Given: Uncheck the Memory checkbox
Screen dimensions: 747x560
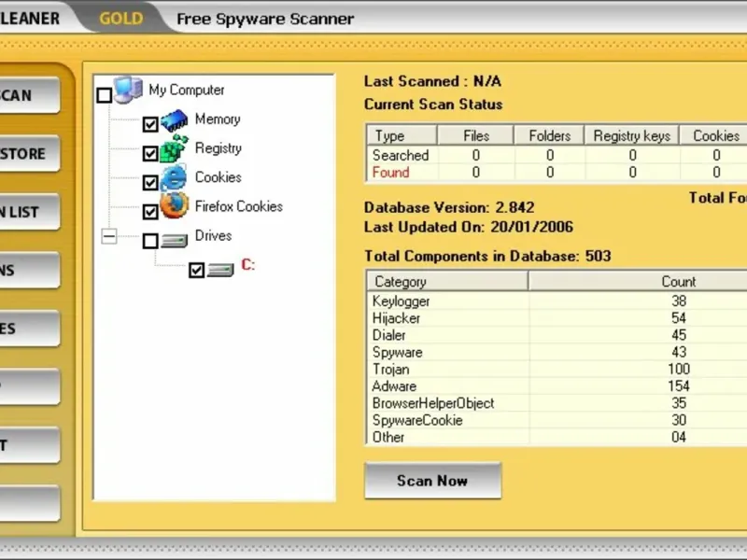Looking at the screenshot, I should (150, 125).
